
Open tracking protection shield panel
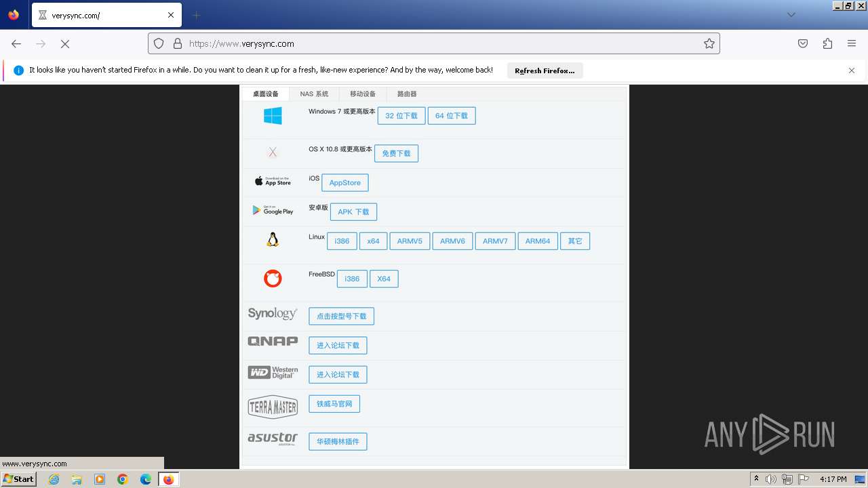point(159,43)
